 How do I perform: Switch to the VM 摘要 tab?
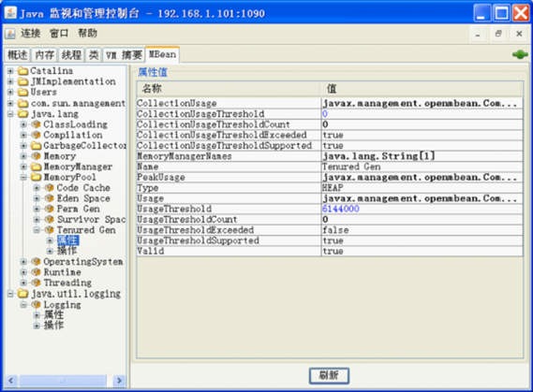pos(124,55)
